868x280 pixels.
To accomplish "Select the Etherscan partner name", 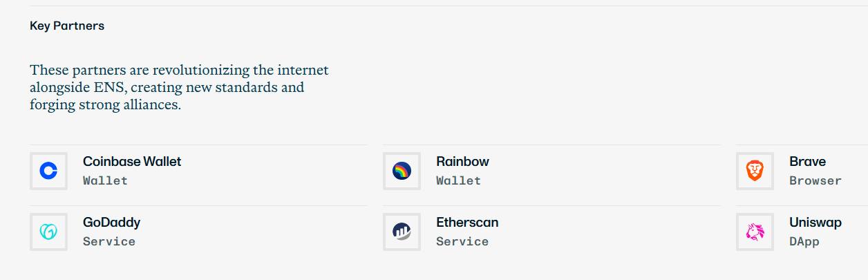I will (x=467, y=223).
